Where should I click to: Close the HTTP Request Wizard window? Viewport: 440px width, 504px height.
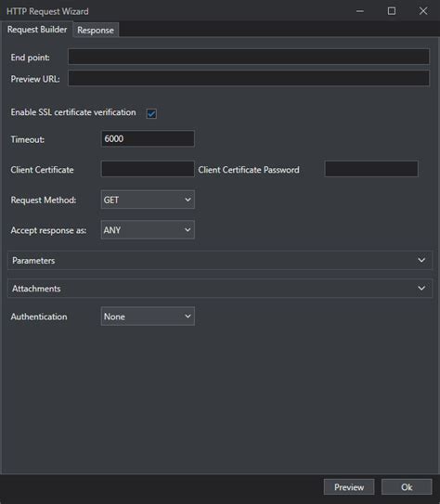pos(423,11)
